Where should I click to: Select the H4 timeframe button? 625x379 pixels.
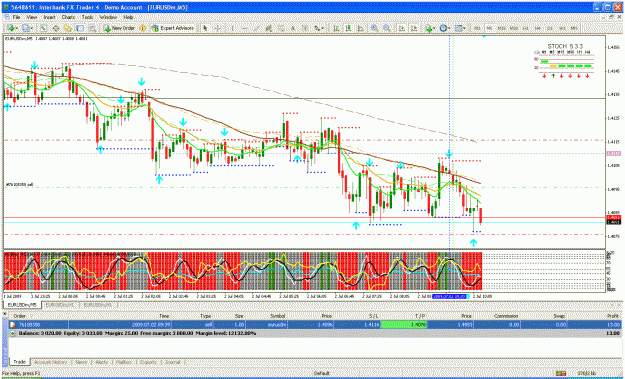point(538,28)
